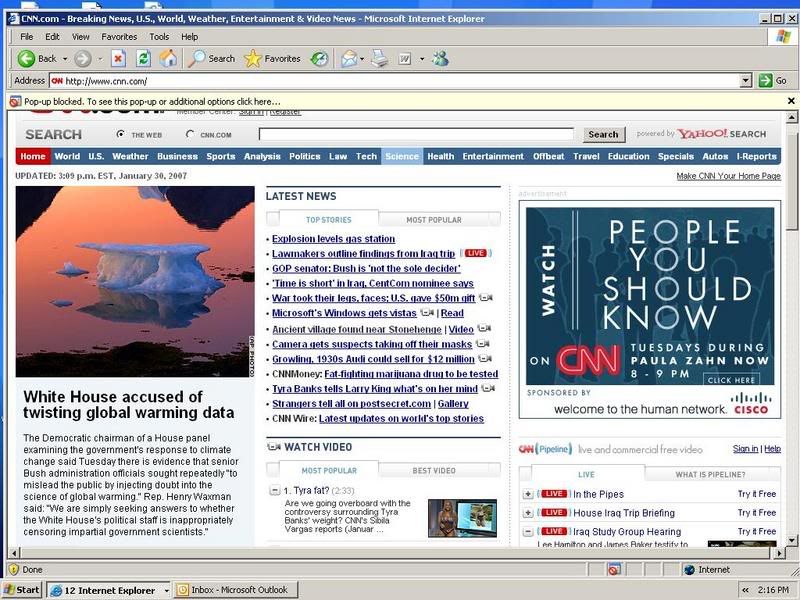Click the green Go arrow icon

[x=765, y=81]
